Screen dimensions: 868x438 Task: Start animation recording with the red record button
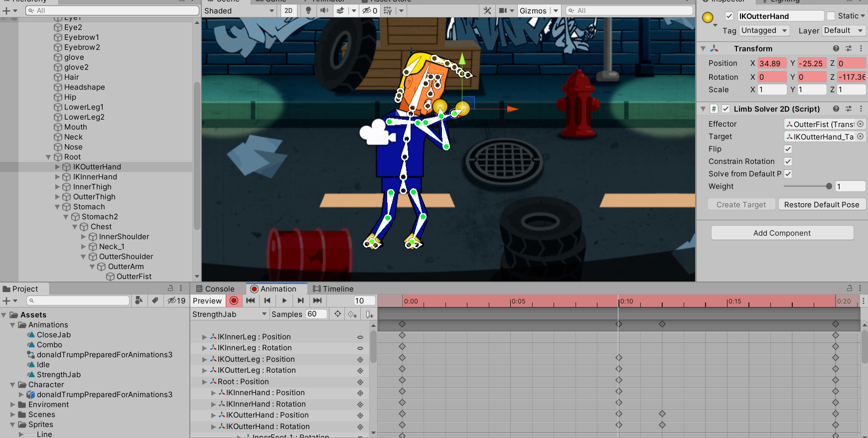pos(234,300)
